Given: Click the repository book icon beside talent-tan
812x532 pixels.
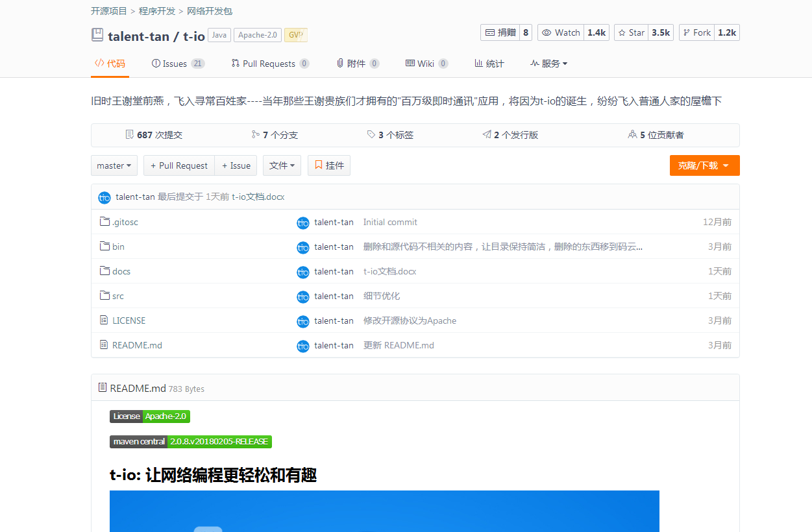Looking at the screenshot, I should click(x=97, y=35).
